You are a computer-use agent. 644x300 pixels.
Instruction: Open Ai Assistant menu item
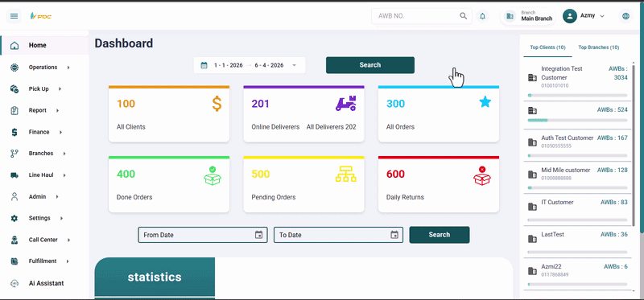pyautogui.click(x=44, y=283)
